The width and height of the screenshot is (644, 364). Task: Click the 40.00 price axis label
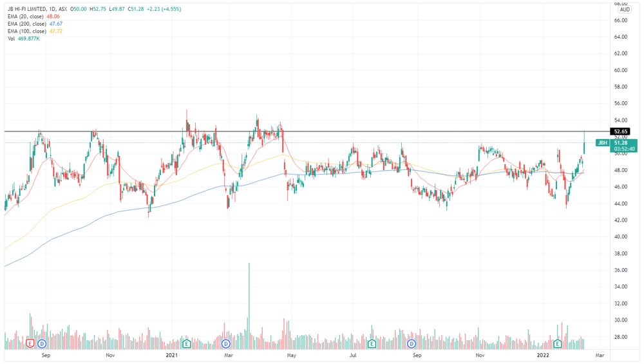tap(621, 236)
